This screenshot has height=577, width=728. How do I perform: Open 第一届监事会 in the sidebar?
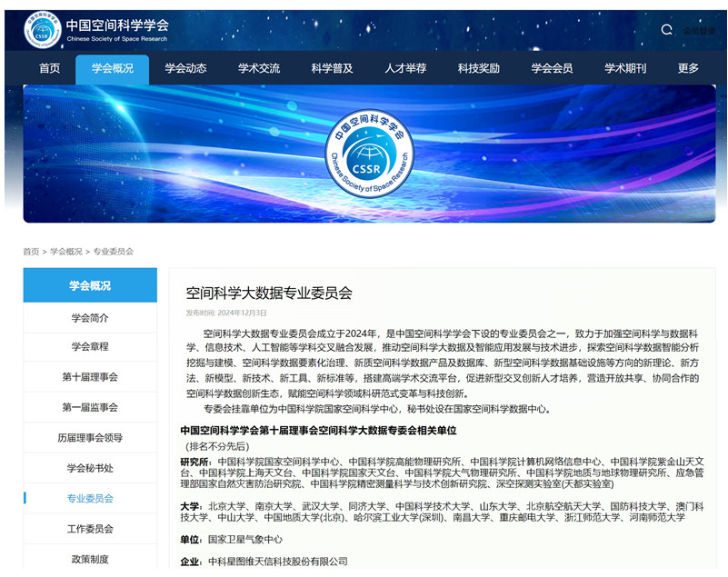[90, 408]
